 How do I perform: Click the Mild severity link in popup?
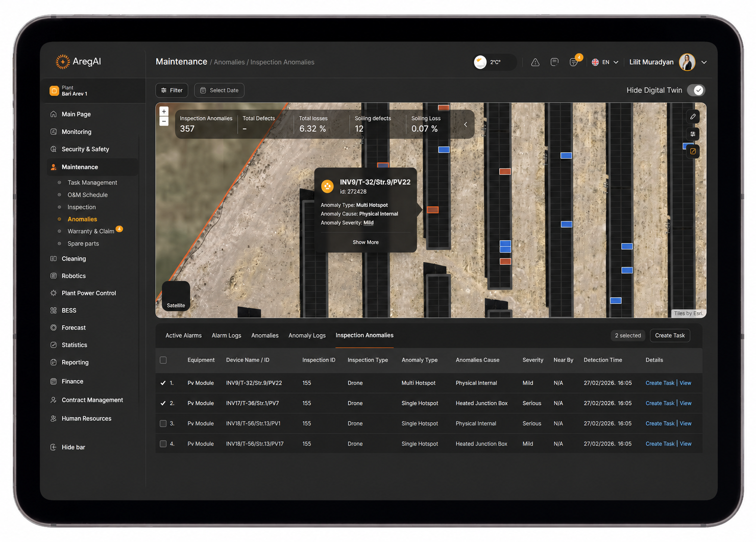pos(369,223)
